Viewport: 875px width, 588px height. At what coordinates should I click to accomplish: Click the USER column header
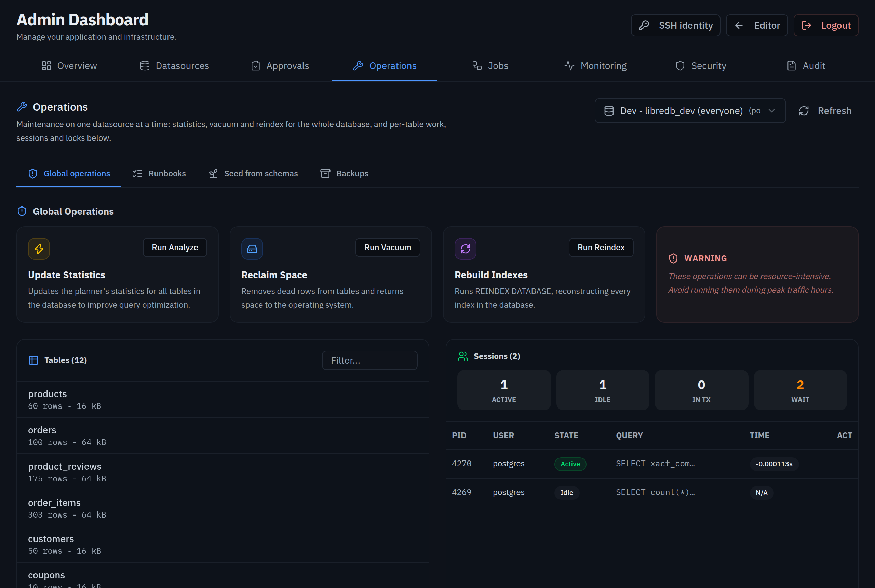click(503, 436)
